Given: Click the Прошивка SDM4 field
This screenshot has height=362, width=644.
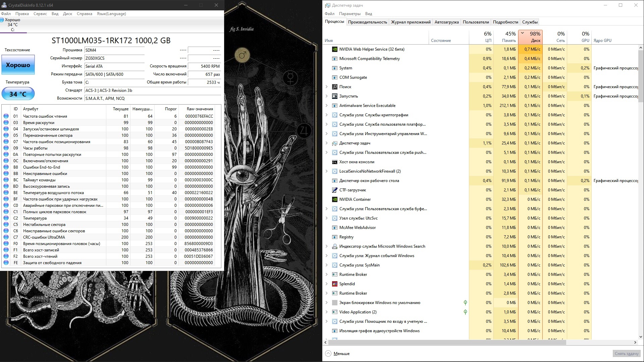Looking at the screenshot, I should pyautogui.click(x=114, y=50).
